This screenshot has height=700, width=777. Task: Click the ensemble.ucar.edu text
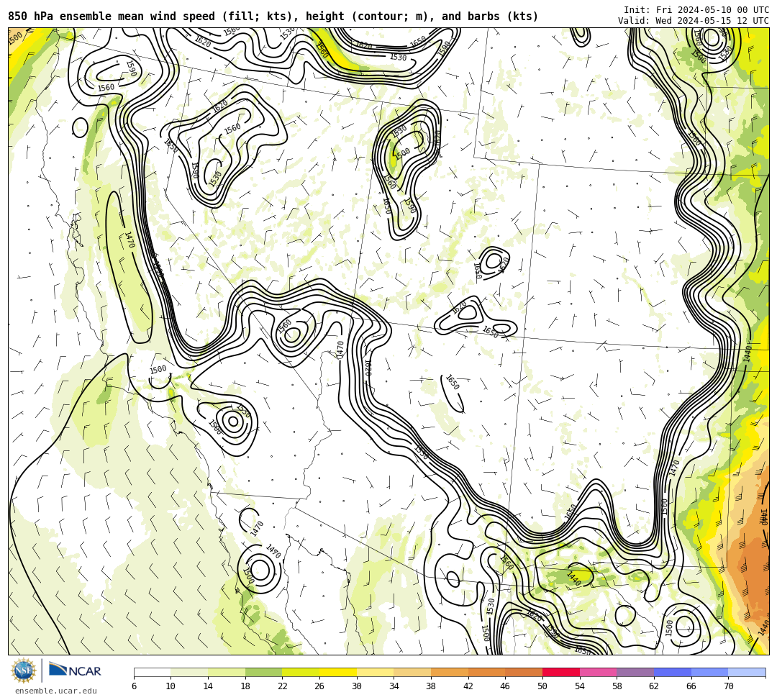[56, 691]
